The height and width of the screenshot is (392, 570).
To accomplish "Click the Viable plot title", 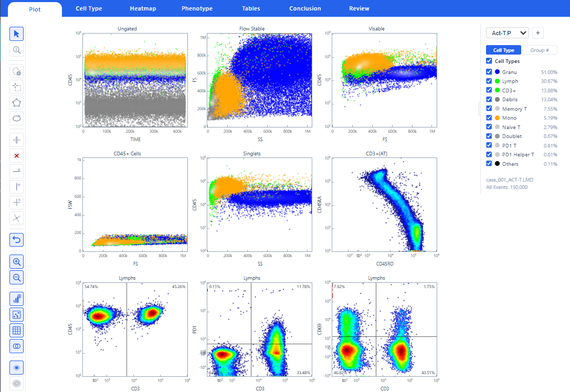I will click(x=377, y=28).
